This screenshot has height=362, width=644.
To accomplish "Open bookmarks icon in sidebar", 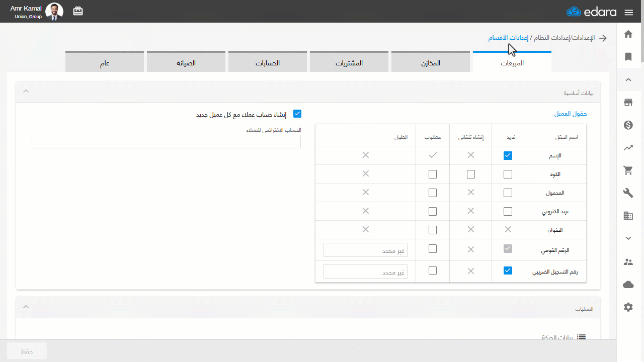I will (x=628, y=57).
